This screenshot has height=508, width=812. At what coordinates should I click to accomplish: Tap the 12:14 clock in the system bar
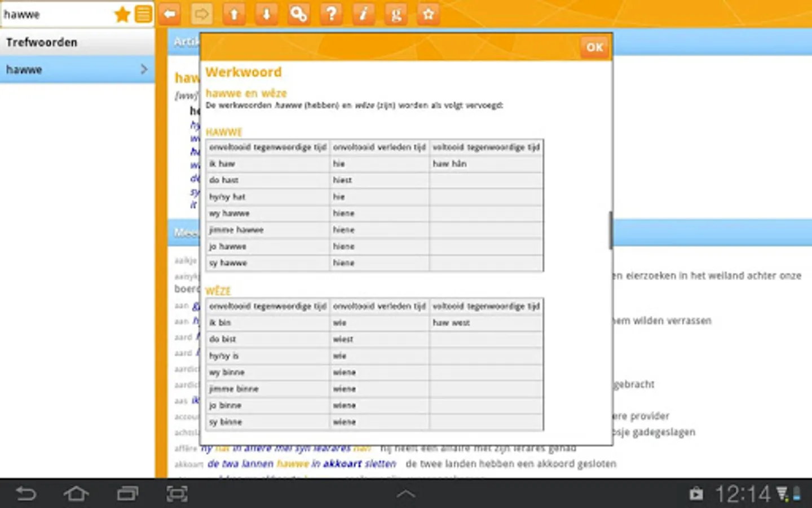pyautogui.click(x=743, y=494)
